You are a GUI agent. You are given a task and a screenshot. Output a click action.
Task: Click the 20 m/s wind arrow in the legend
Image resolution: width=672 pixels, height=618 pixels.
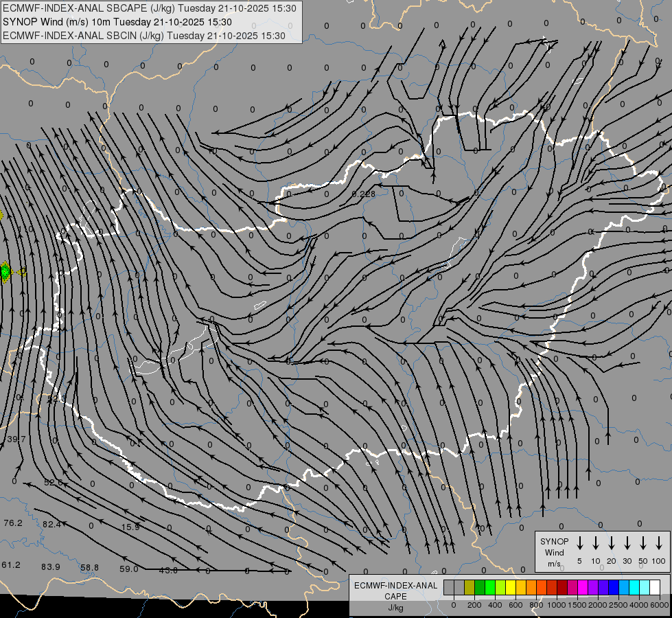(612, 543)
